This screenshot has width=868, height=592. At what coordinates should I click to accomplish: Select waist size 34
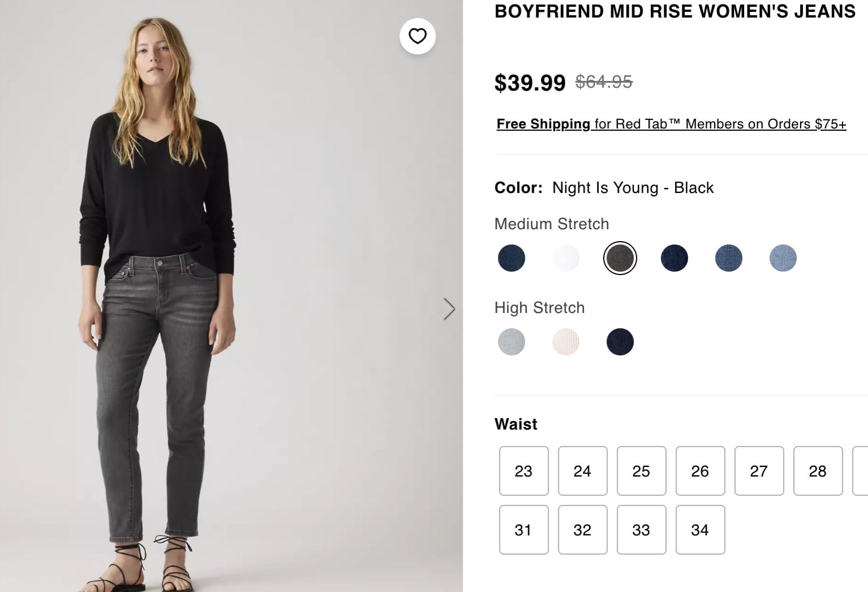701,530
